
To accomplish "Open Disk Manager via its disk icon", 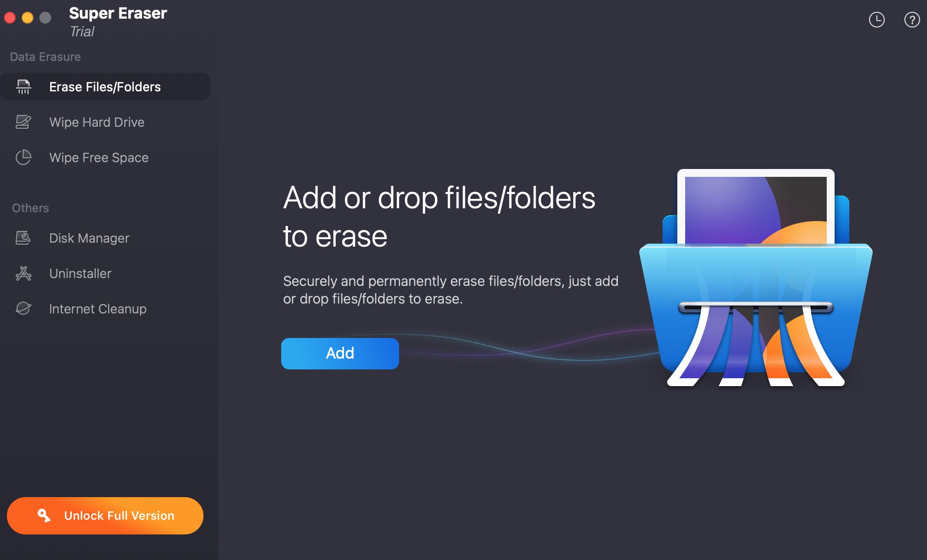I will coord(23,238).
